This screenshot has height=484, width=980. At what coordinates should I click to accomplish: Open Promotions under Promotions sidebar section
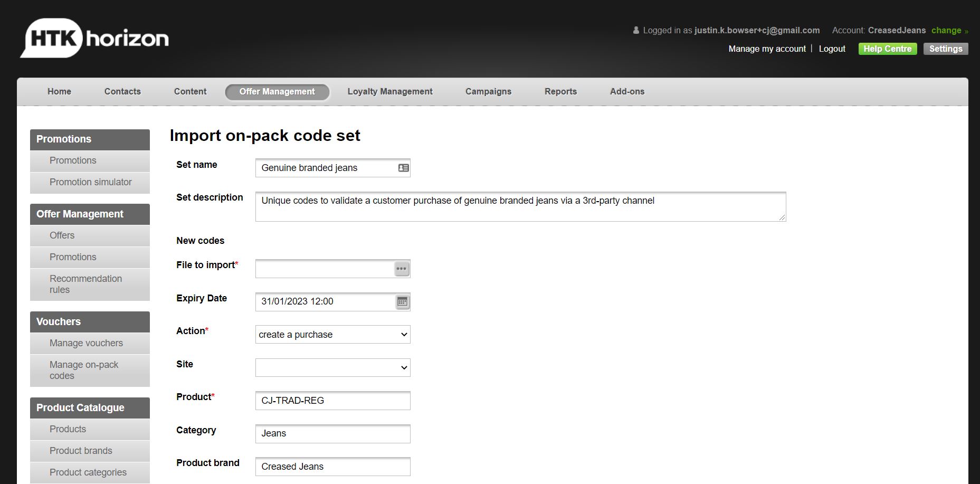90,161
